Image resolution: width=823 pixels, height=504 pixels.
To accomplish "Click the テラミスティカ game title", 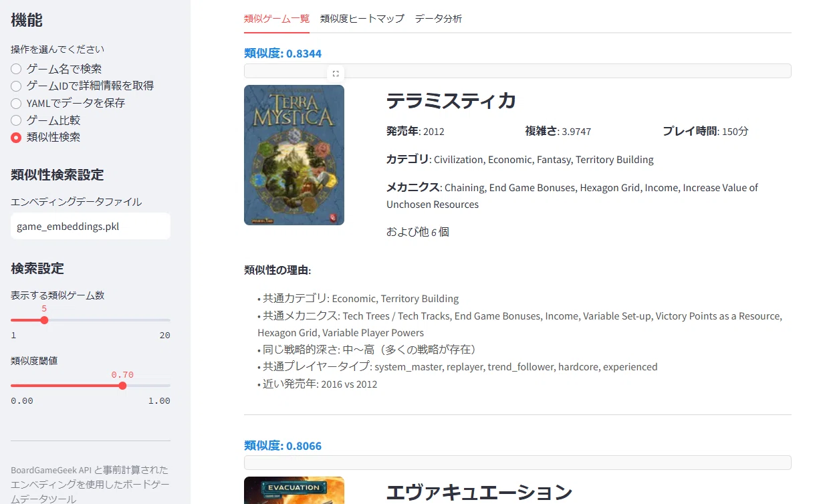I will click(451, 101).
